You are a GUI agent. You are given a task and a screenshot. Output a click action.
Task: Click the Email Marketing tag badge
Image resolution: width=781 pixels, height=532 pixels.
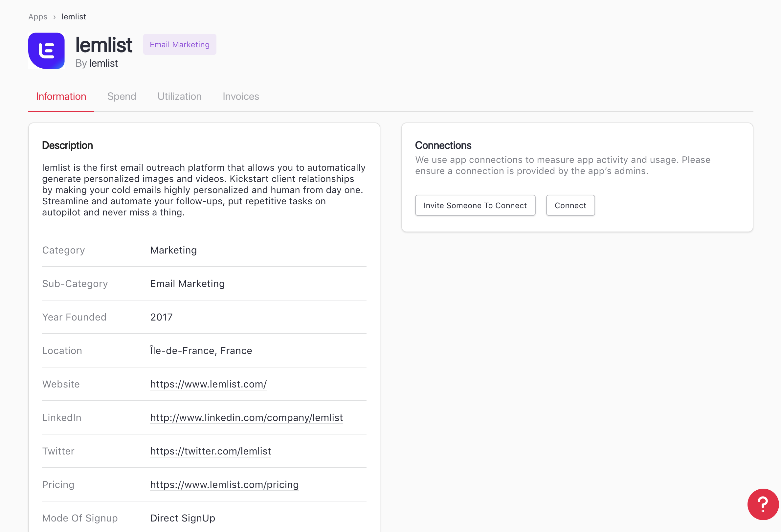click(x=179, y=44)
